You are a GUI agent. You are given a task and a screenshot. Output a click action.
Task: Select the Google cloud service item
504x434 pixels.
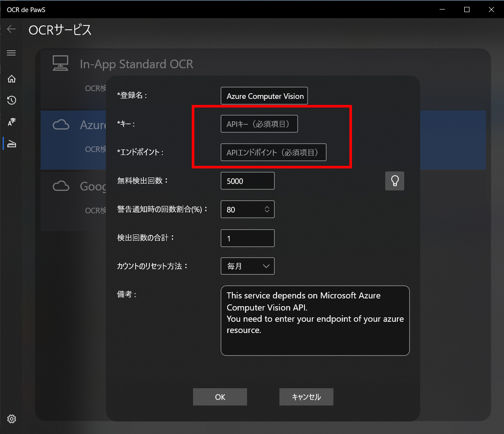(x=73, y=187)
